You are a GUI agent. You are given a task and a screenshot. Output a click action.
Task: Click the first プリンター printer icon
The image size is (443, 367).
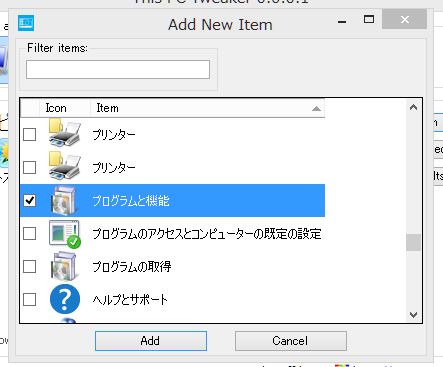pos(65,133)
